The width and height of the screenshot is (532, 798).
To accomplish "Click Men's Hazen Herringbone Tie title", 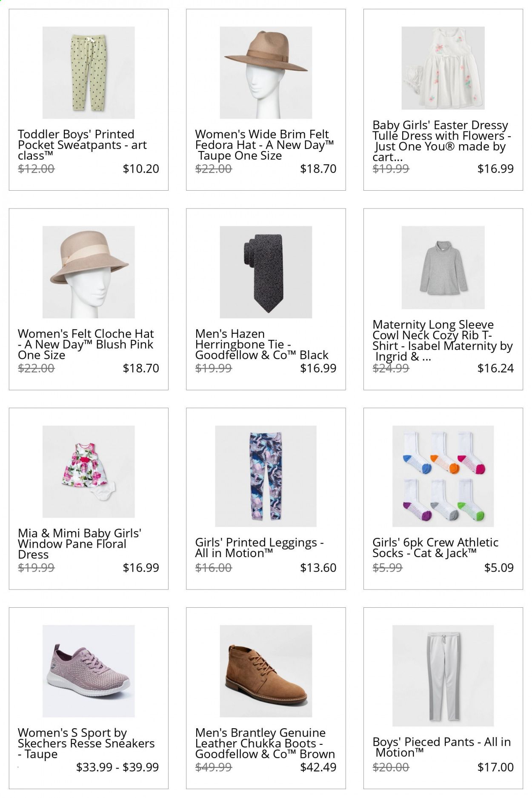I will (262, 344).
